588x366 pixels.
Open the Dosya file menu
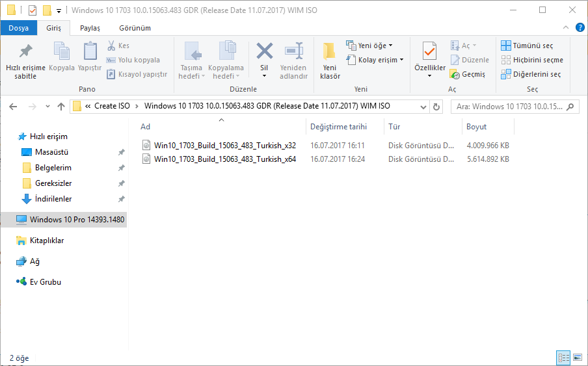pos(19,28)
